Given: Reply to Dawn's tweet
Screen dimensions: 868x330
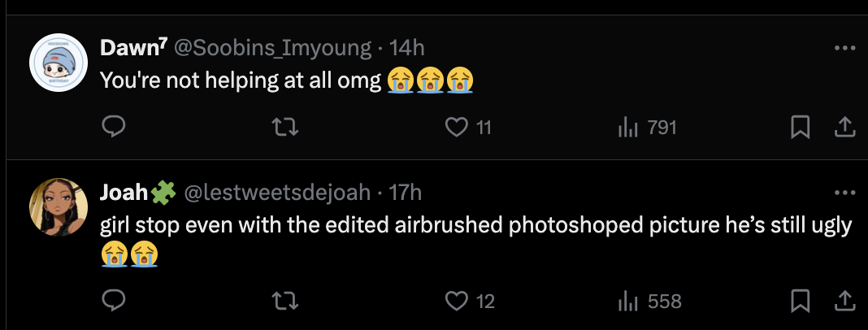Looking at the screenshot, I should pos(114,127).
